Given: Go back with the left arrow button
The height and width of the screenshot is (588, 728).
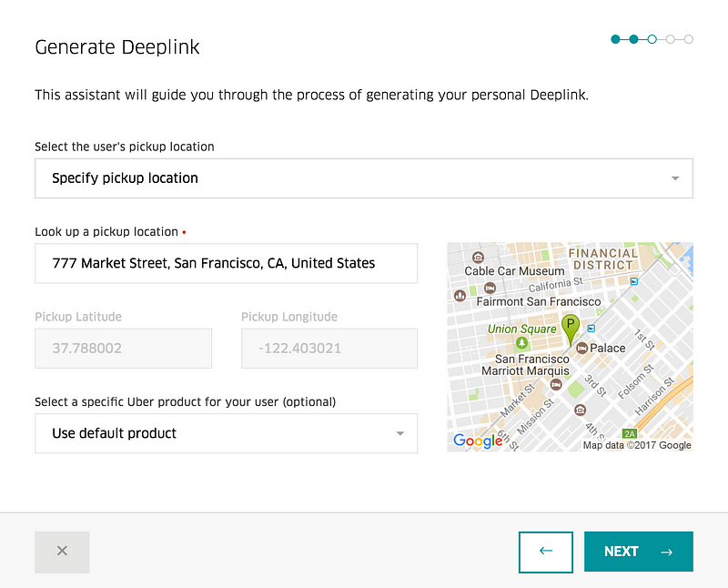Looking at the screenshot, I should pos(545,552).
